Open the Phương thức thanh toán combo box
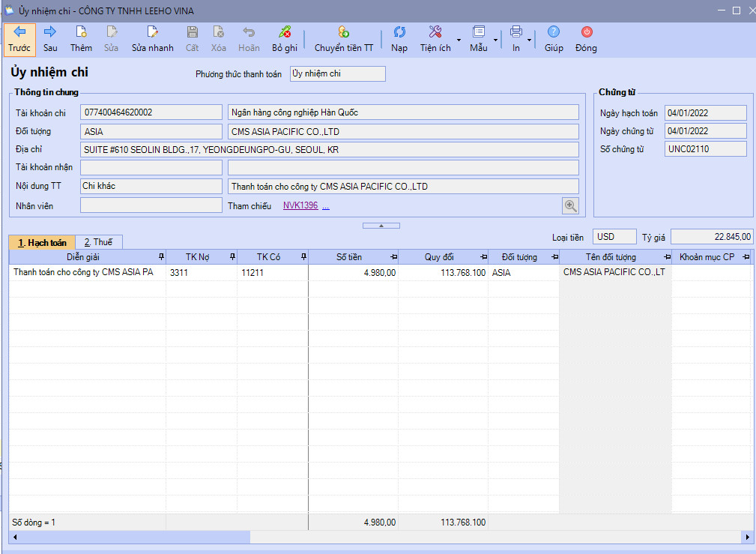 point(337,73)
